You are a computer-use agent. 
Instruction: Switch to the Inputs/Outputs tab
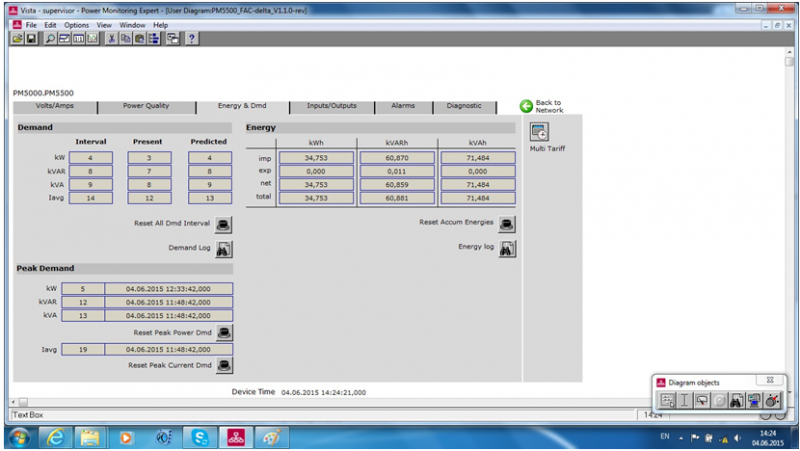[x=332, y=106]
